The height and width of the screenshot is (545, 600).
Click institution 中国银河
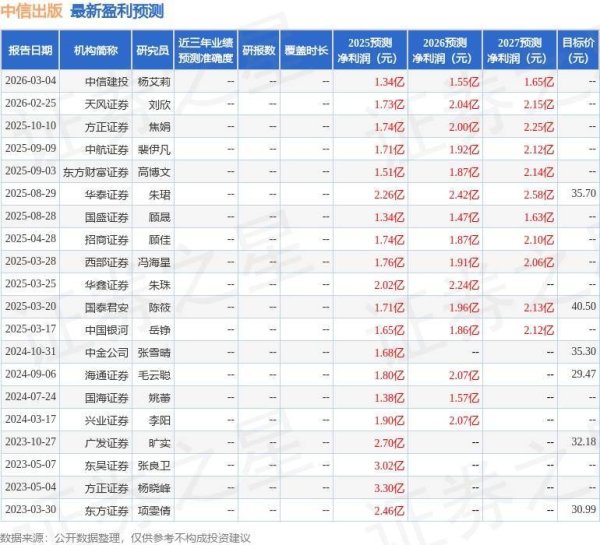106,330
